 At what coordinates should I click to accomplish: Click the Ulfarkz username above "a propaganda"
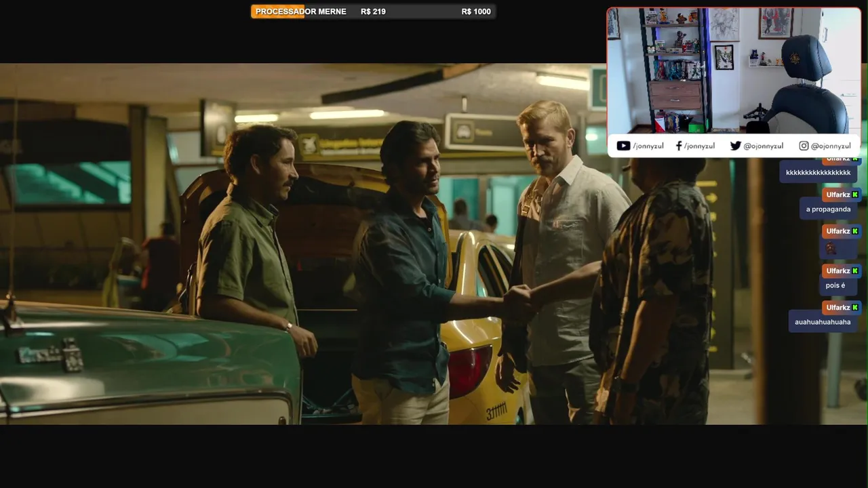click(837, 195)
